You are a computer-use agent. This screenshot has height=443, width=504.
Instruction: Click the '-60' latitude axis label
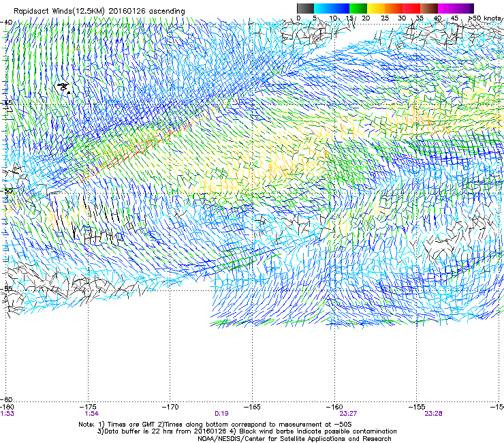pyautogui.click(x=6, y=399)
